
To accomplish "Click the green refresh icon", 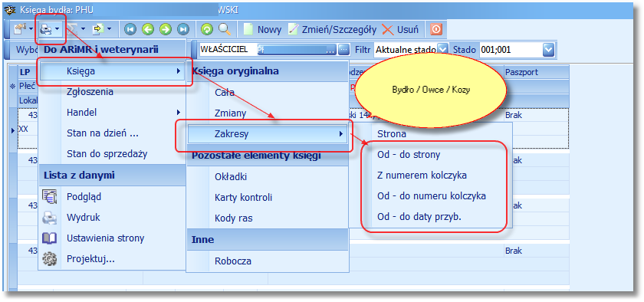I will 207,29.
